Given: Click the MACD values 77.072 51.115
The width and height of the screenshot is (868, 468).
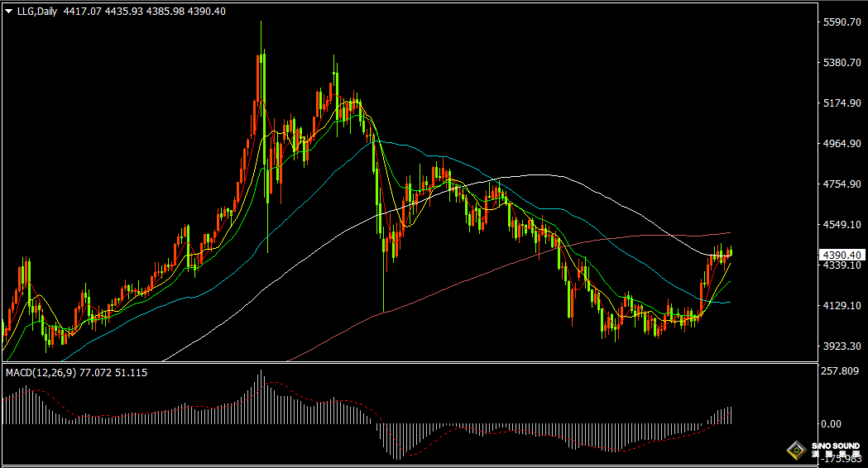Looking at the screenshot, I should (113, 373).
